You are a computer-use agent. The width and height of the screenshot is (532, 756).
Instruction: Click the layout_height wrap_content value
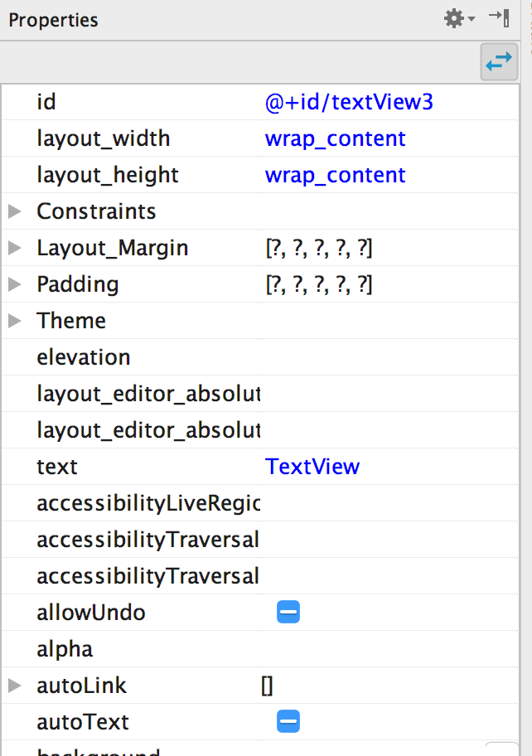pyautogui.click(x=335, y=175)
